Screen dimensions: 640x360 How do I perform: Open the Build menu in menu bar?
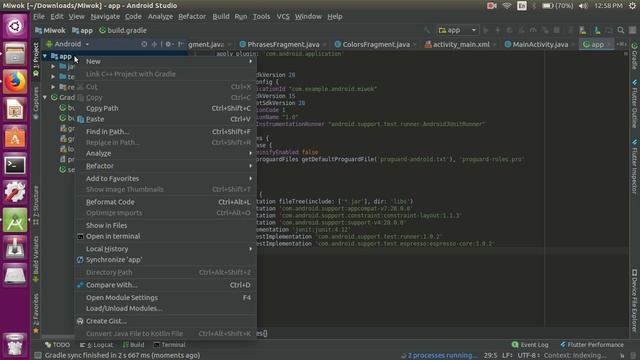pos(221,17)
